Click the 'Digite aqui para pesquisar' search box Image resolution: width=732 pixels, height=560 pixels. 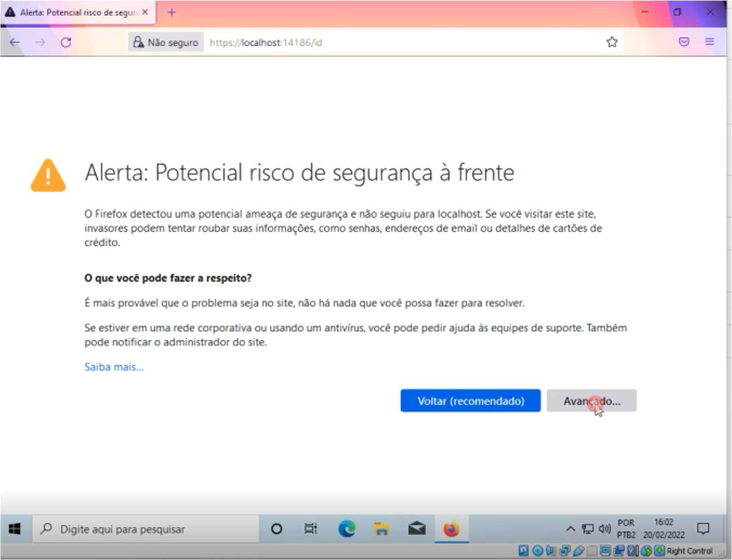pyautogui.click(x=145, y=529)
